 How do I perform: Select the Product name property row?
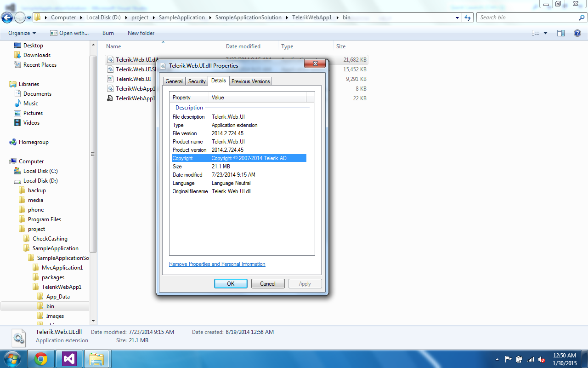[239, 142]
